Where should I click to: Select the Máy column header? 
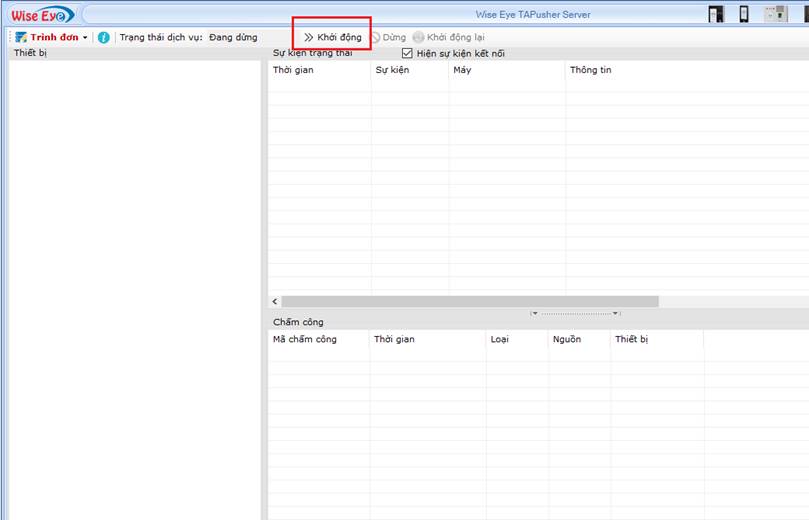coord(462,70)
